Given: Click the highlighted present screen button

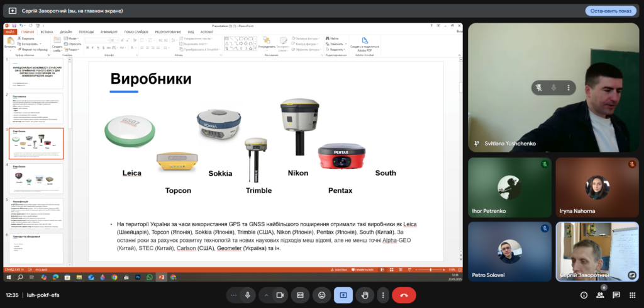Looking at the screenshot, I should tap(343, 295).
